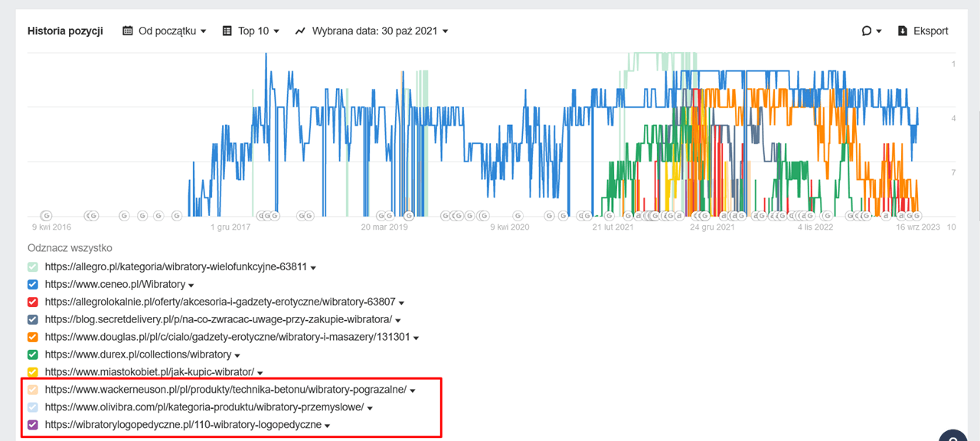Toggle the wibratorylogopedyczne.pl checkbox
This screenshot has height=441, width=980.
point(33,425)
